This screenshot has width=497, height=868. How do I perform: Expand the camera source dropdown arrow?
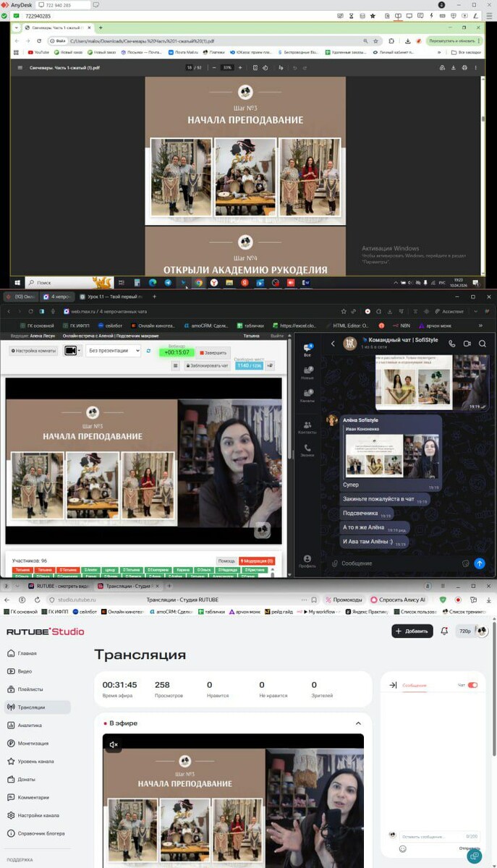78,351
